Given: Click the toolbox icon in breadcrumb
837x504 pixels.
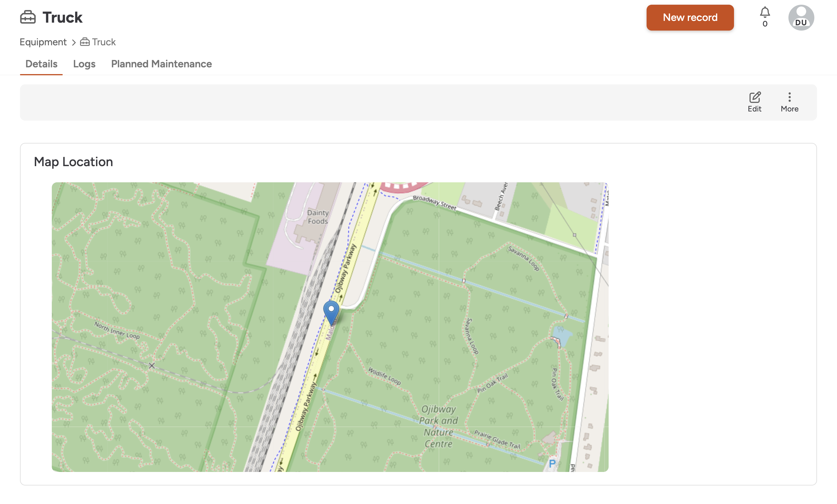Looking at the screenshot, I should click(x=85, y=42).
